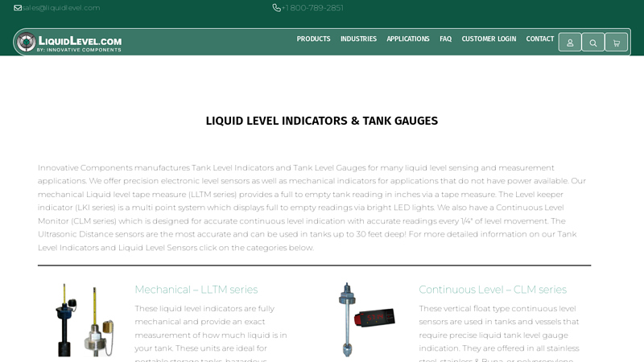Click the intro paragraph beginning Innovative Components manufactures
Screen dimensions: 644x362
(313, 208)
